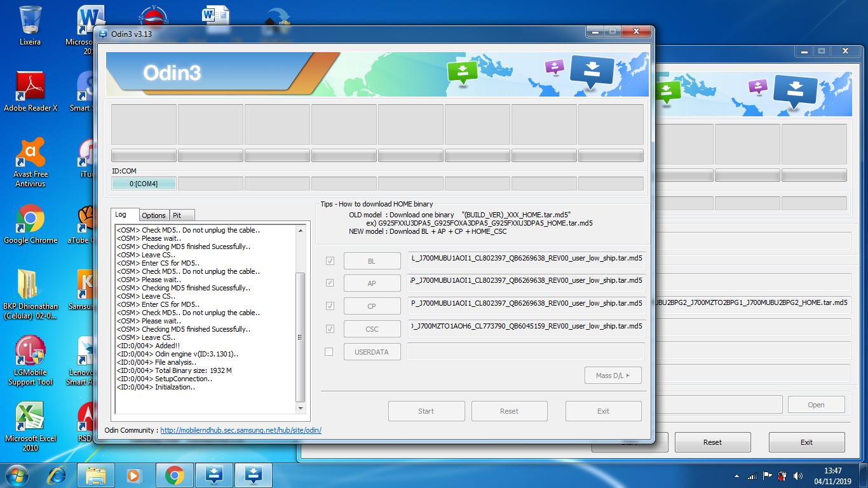Toggle the BL file checkbox
Viewport: 868px width, 488px height.
tap(329, 261)
